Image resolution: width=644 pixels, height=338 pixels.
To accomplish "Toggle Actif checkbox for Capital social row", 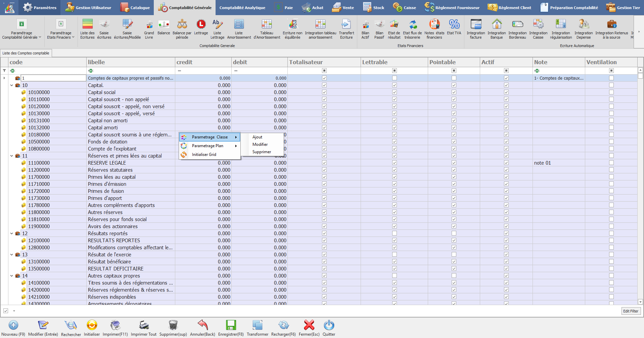I will (506, 92).
